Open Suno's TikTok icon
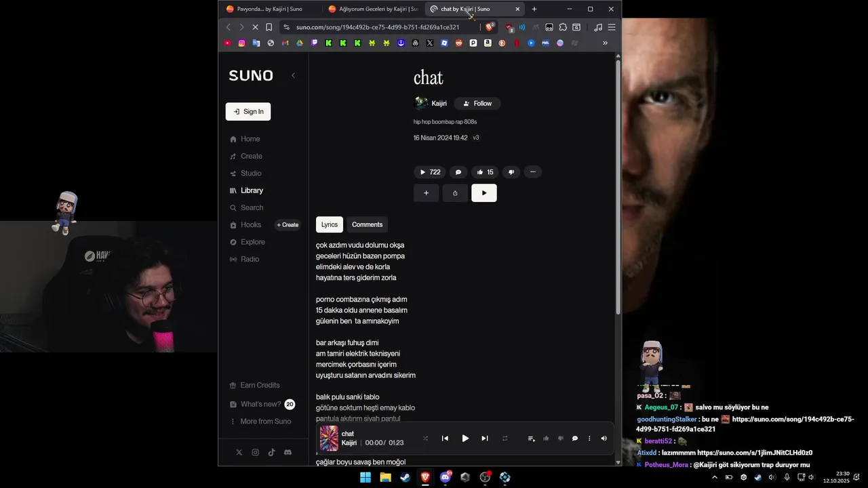Image resolution: width=868 pixels, height=488 pixels. 271,452
